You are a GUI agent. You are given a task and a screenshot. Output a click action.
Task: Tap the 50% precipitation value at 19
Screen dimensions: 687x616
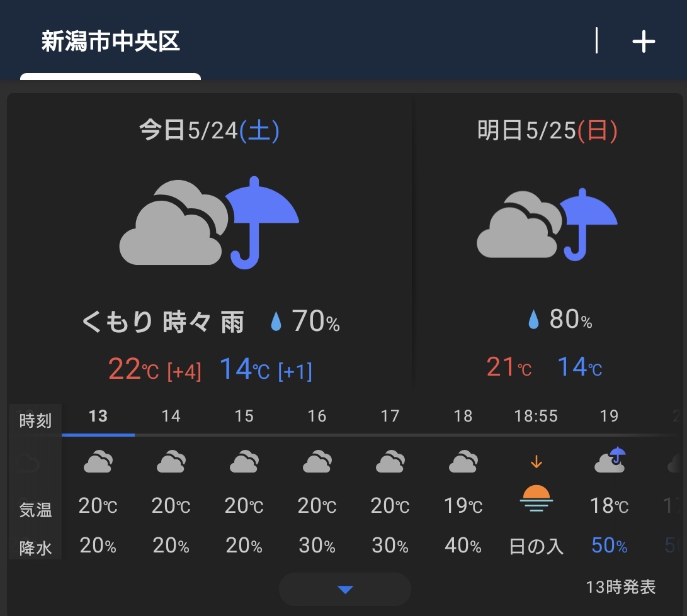point(610,546)
